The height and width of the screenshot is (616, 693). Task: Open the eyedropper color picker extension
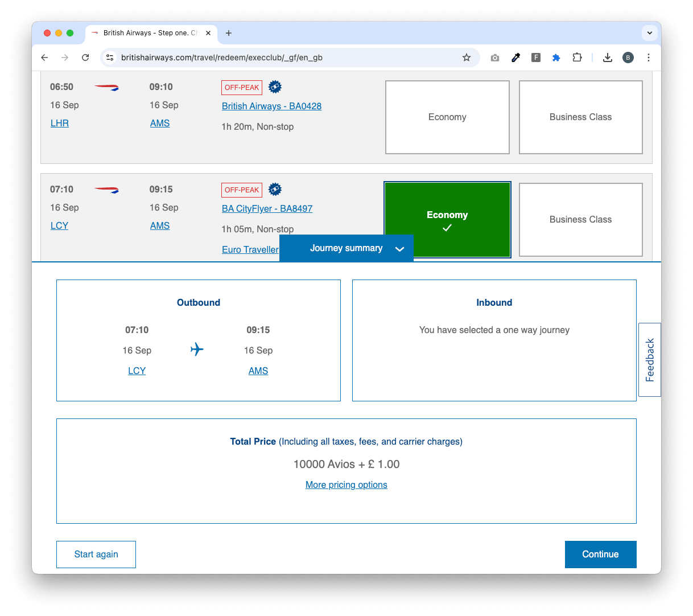(x=515, y=58)
